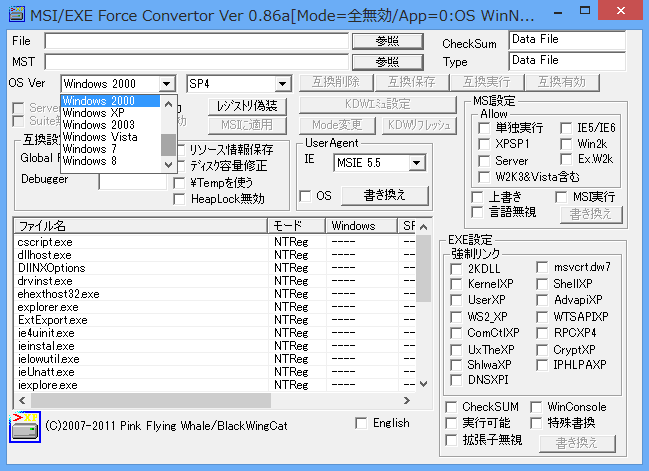
Task: Choose Windows 8 from the OS list
Action: [x=110, y=161]
